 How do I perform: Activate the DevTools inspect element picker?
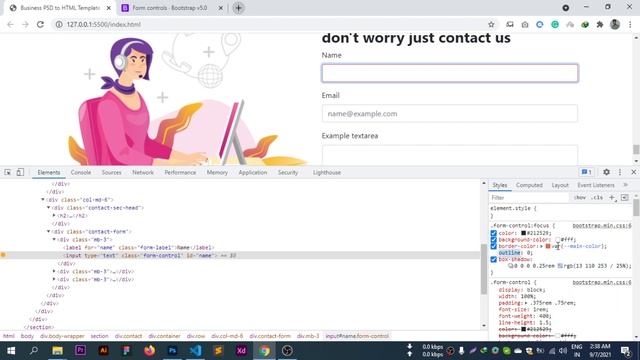click(8, 172)
